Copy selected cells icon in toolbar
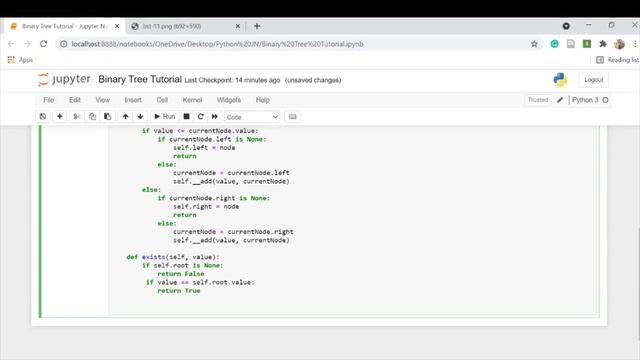Image resolution: width=640 pixels, height=360 pixels. pyautogui.click(x=92, y=117)
